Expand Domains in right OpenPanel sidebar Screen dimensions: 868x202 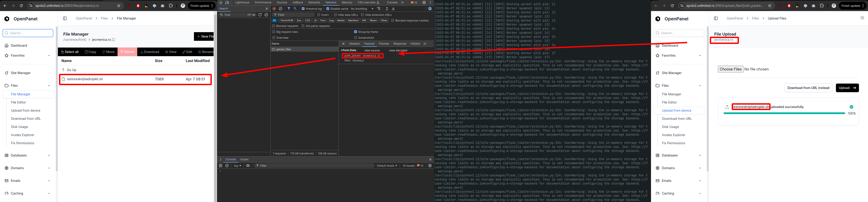(x=700, y=168)
